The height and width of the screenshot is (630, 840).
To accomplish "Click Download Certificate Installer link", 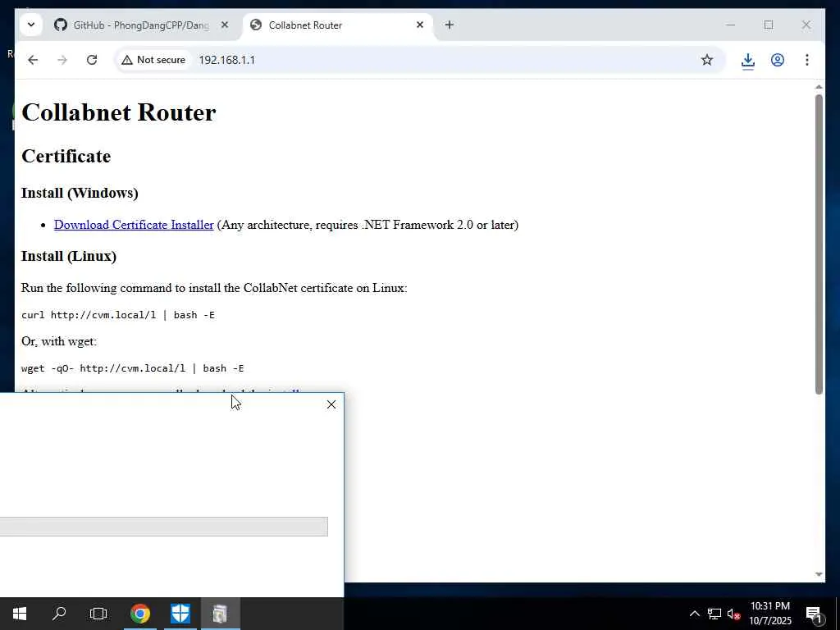I will [134, 225].
